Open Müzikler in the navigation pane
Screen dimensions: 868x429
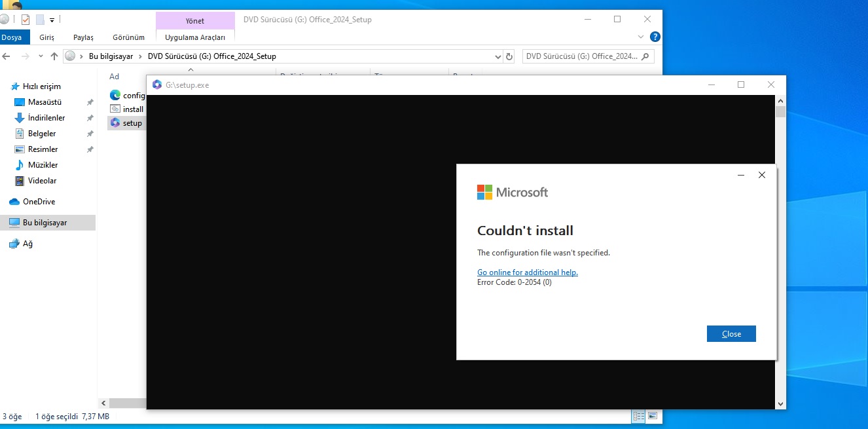tap(43, 165)
